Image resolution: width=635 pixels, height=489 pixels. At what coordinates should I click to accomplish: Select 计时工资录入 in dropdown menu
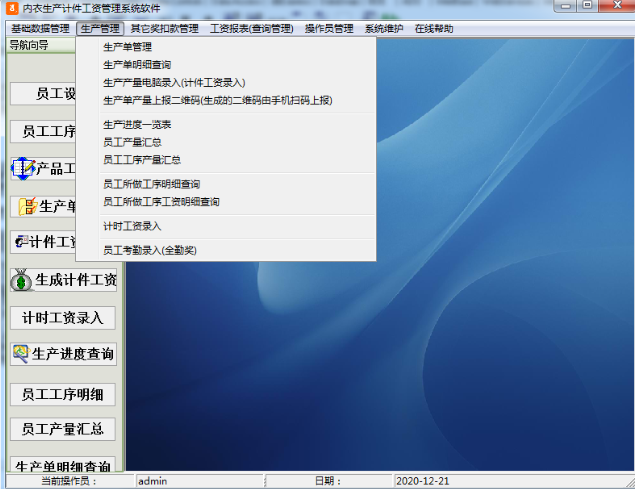point(226,226)
